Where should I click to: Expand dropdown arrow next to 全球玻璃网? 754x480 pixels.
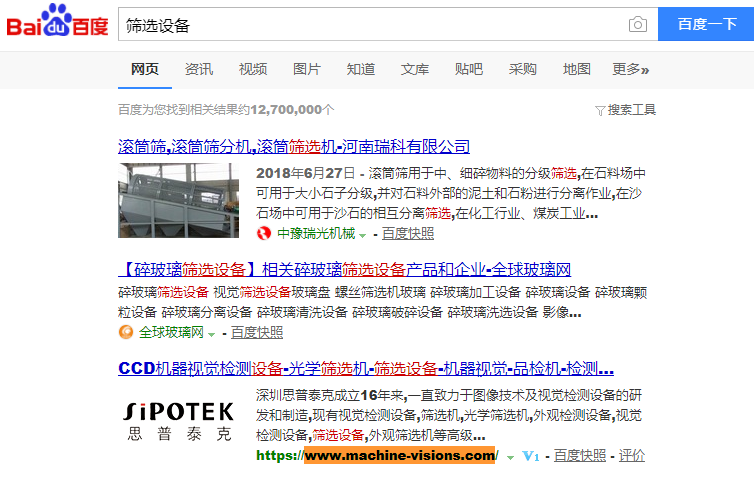212,334
